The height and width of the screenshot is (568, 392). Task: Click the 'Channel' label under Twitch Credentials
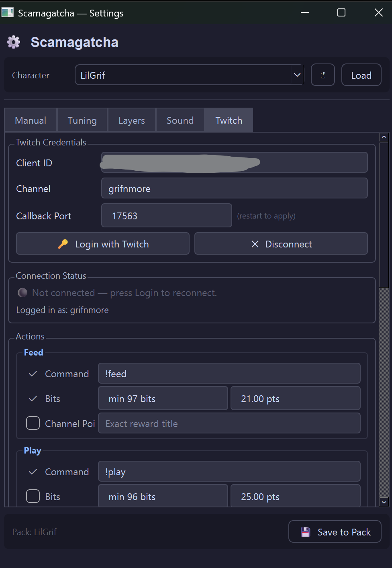(x=33, y=188)
